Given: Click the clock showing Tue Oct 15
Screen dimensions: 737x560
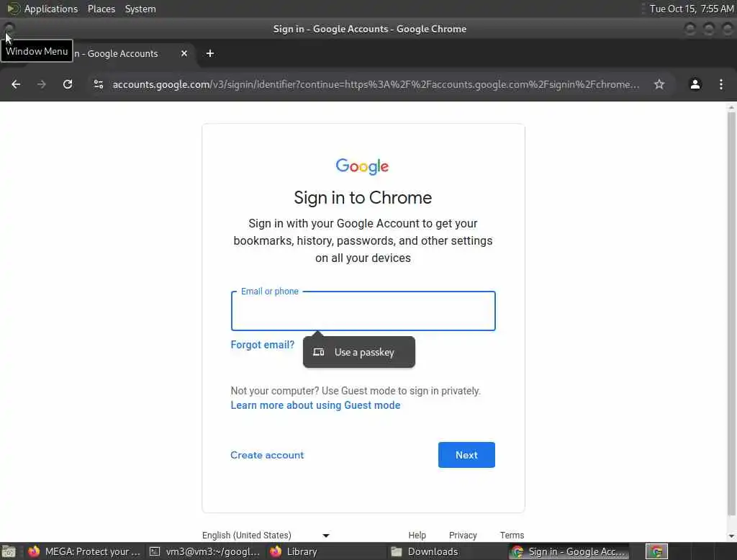Looking at the screenshot, I should (692, 9).
